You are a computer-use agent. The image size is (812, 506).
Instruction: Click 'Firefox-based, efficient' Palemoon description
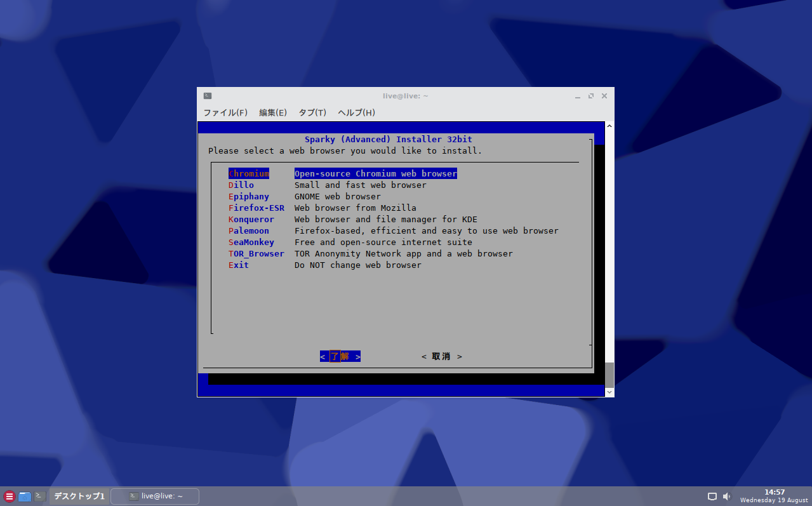(427, 230)
